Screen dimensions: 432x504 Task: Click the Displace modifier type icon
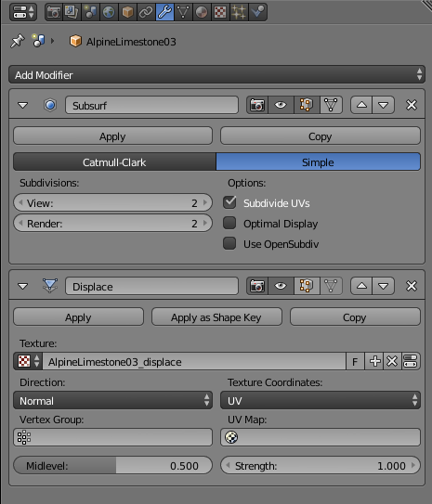50,286
